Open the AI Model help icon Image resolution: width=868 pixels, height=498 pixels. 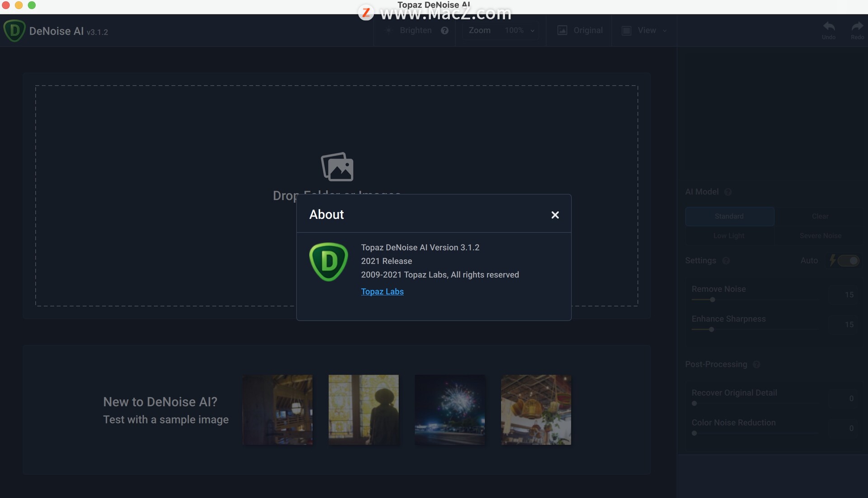tap(728, 192)
